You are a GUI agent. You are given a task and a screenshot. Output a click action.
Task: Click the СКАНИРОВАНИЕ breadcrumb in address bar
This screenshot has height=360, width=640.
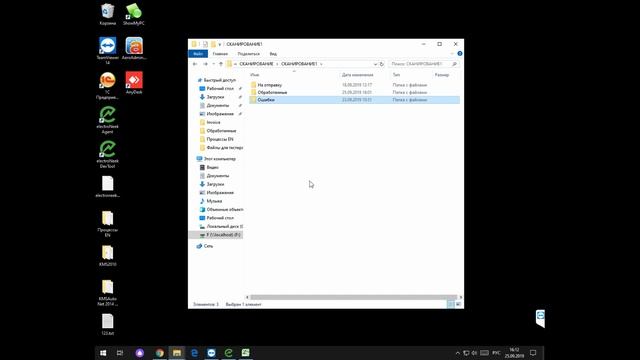point(256,64)
